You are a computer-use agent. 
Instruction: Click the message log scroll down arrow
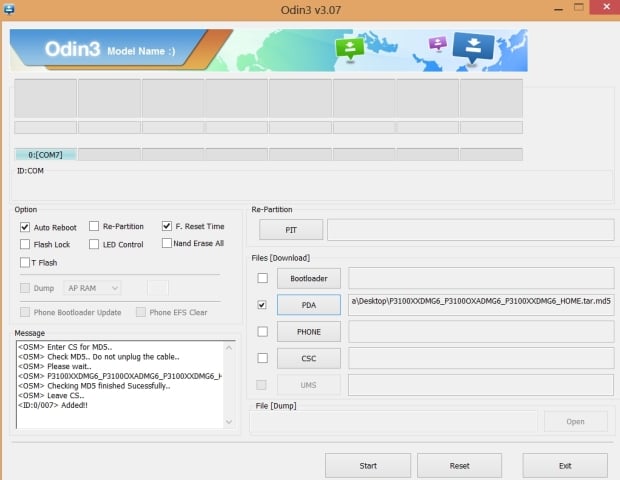point(229,422)
